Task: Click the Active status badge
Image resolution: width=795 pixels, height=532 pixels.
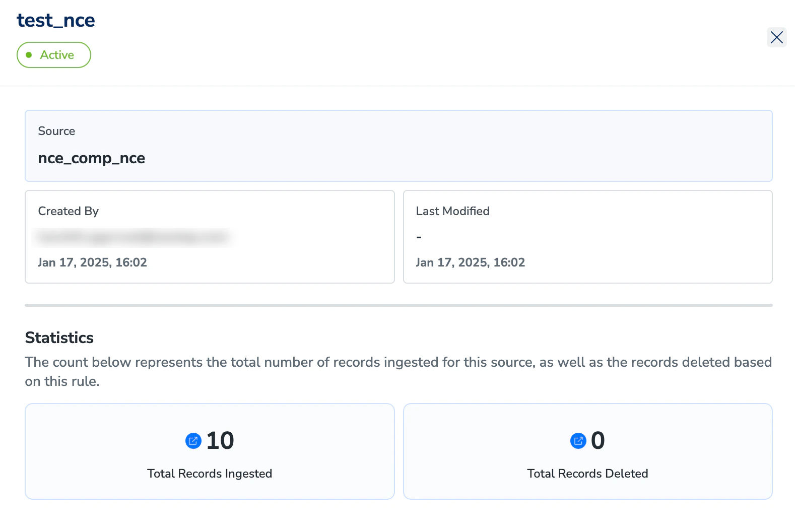Action: pyautogui.click(x=54, y=55)
